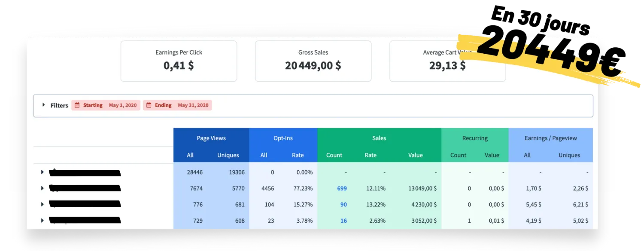Open the Starting May 1, 2020 filter

[106, 105]
